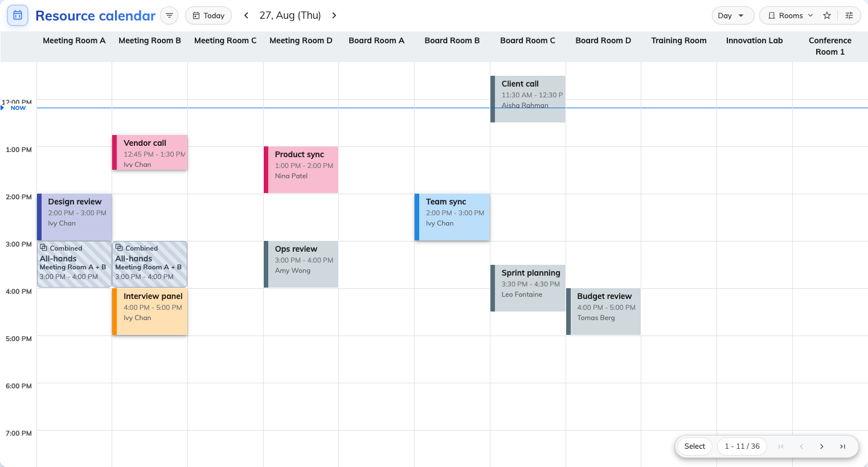The width and height of the screenshot is (868, 467).
Task: Click Combined icon in Meeting Room A All-hands
Action: tap(43, 248)
